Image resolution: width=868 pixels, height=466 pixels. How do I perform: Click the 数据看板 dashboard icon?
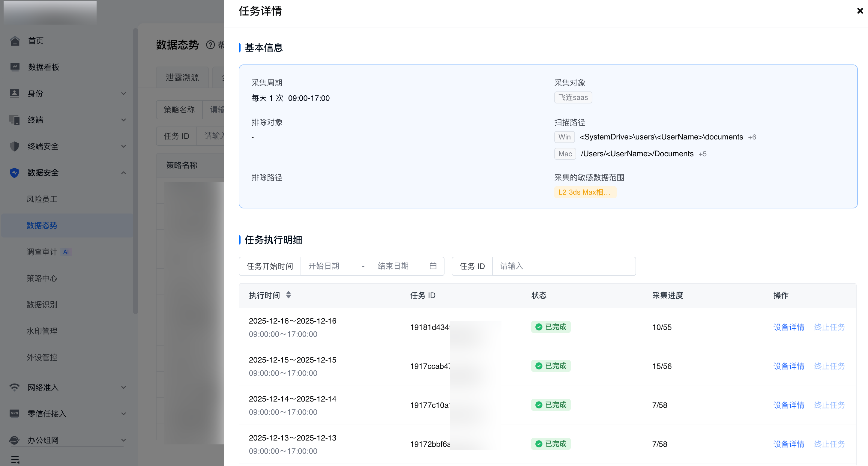14,67
